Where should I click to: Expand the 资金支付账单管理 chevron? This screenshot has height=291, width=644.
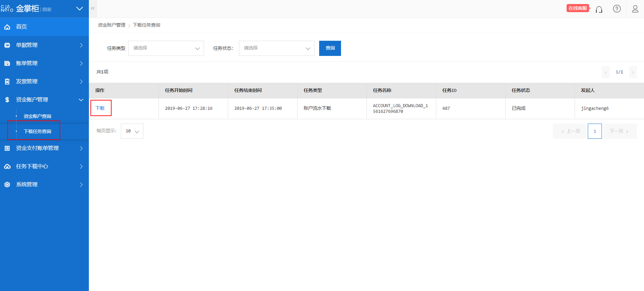tap(81, 148)
